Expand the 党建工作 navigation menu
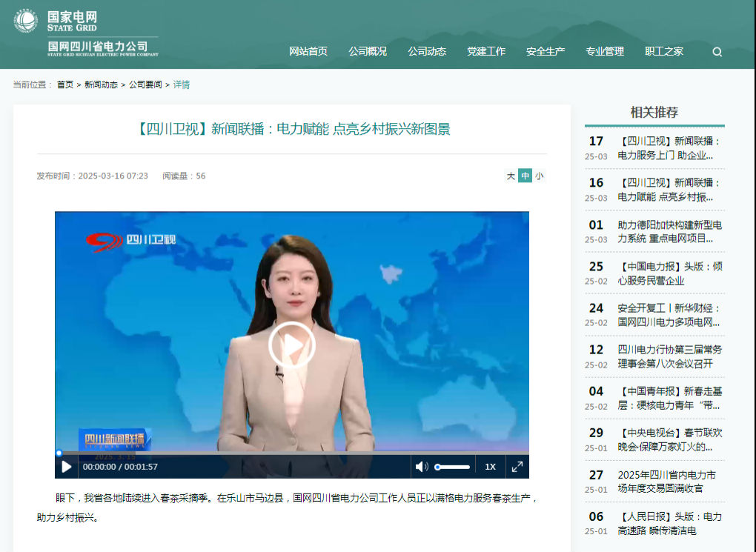756x552 pixels. click(x=486, y=51)
